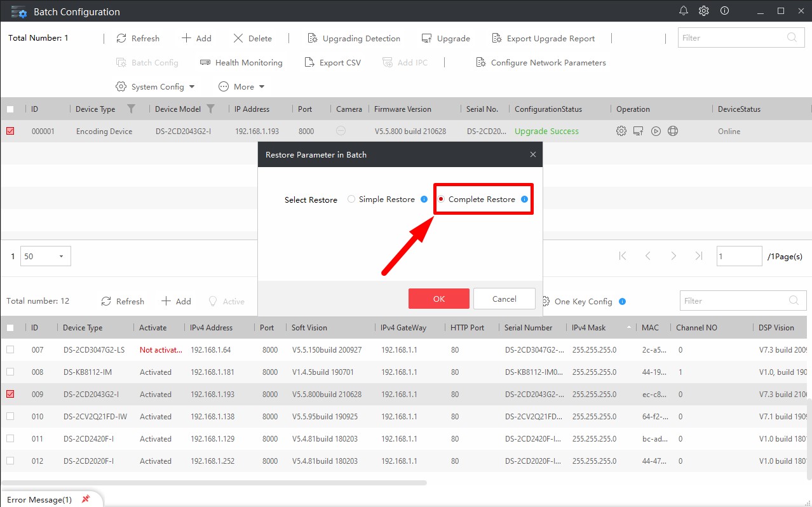The image size is (812, 507).
Task: Click the info icon next to One Key Config
Action: coord(622,301)
